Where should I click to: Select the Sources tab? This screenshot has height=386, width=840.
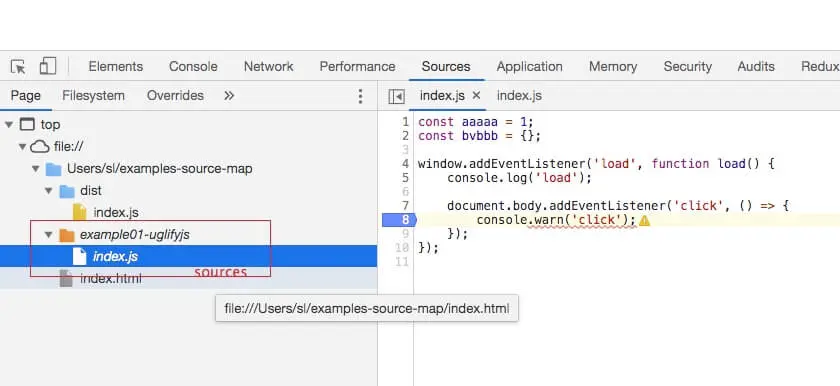(x=446, y=66)
